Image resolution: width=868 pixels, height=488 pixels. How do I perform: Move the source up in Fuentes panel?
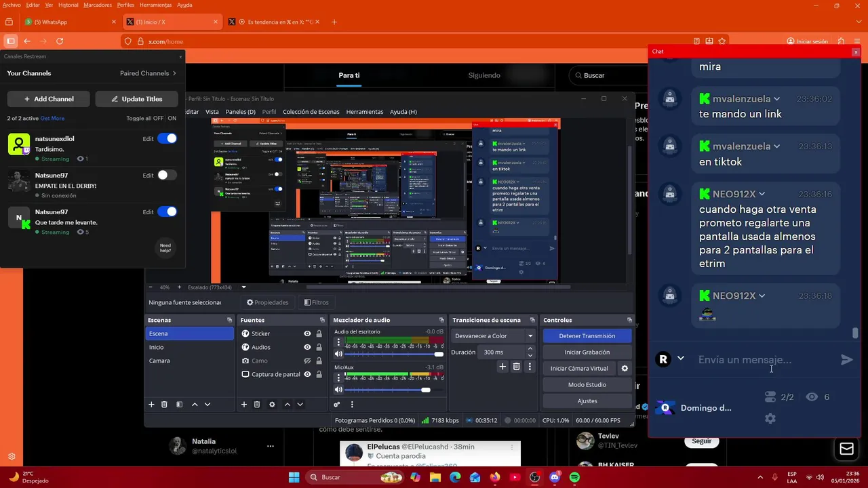coord(287,405)
